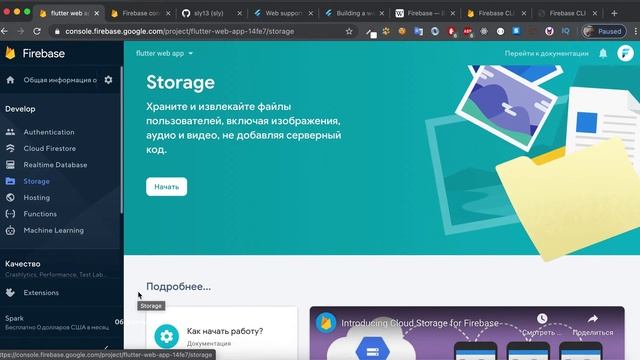This screenshot has height=360, width=640.
Task: Switch to the Wikipedia Firebase tab
Action: (x=425, y=13)
